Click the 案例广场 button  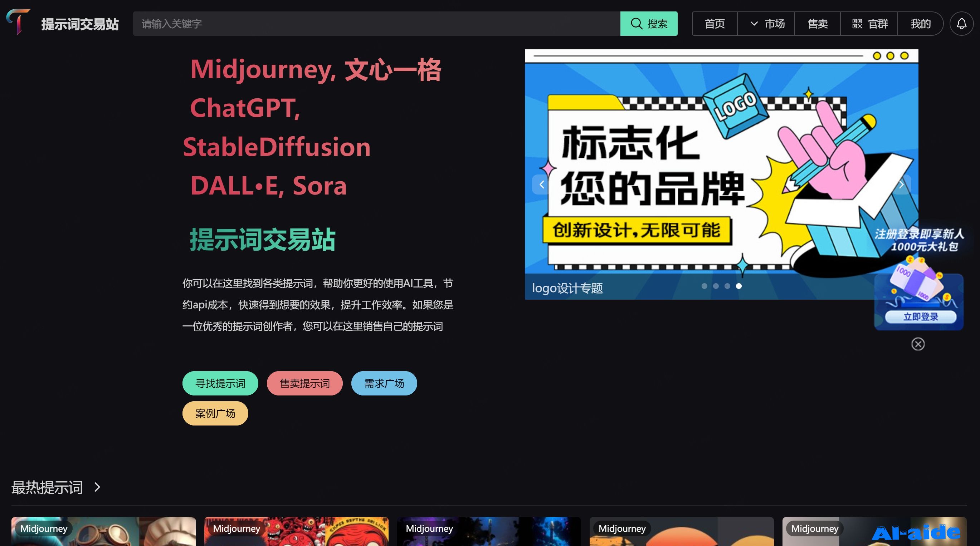click(x=215, y=413)
